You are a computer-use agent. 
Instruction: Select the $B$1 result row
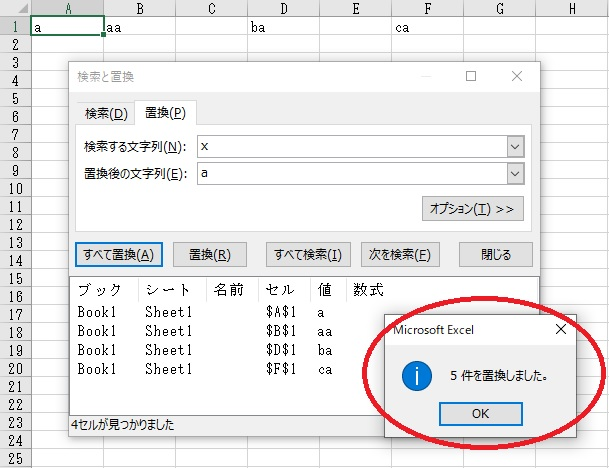[229, 331]
